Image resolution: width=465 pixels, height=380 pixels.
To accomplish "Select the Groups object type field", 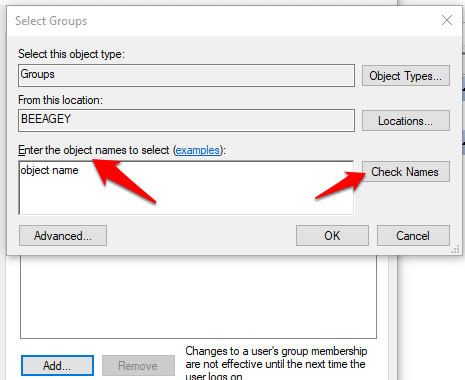I will click(x=186, y=75).
